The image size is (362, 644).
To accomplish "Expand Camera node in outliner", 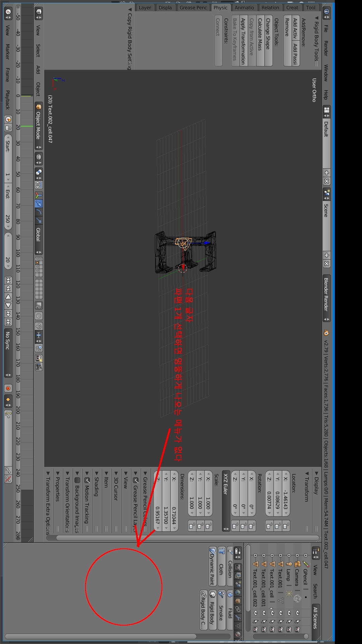I will [297, 555].
